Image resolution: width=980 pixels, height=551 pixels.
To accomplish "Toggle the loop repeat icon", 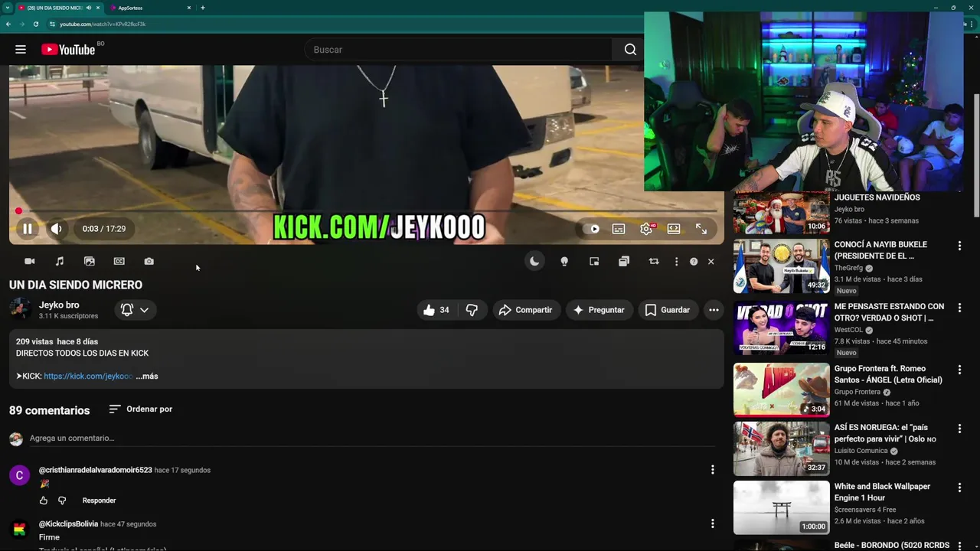I will [x=654, y=262].
